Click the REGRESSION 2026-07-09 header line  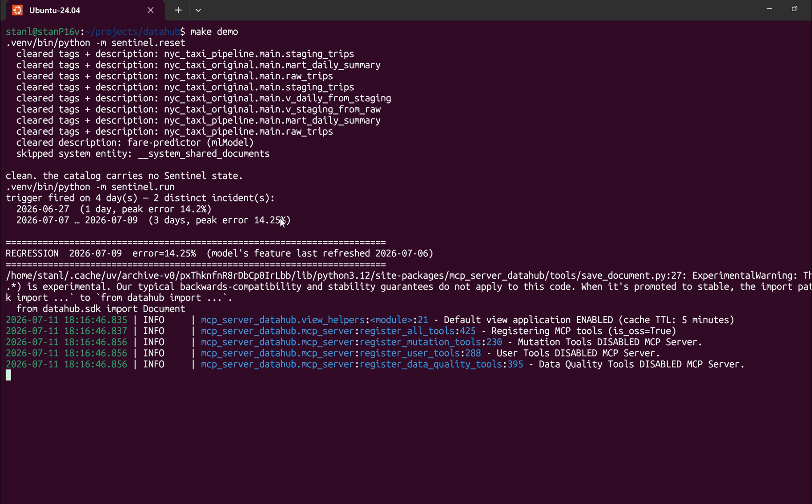coord(220,253)
